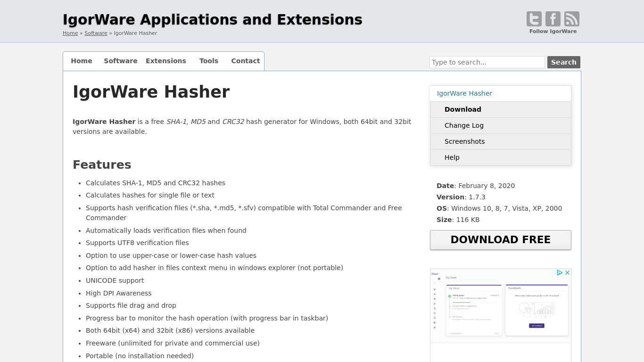Open the Software navigation tab
The width and height of the screenshot is (644, 362).
coord(121,61)
